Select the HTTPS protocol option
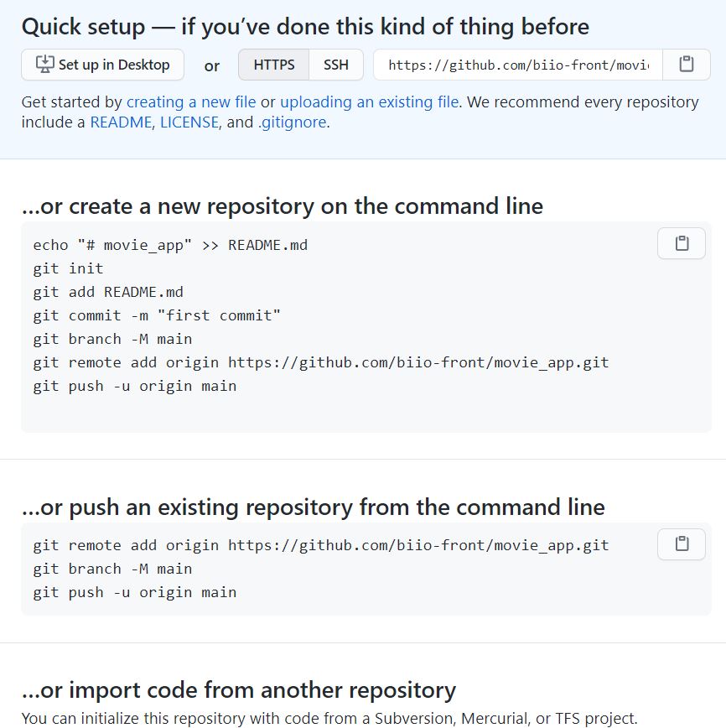 [x=273, y=64]
